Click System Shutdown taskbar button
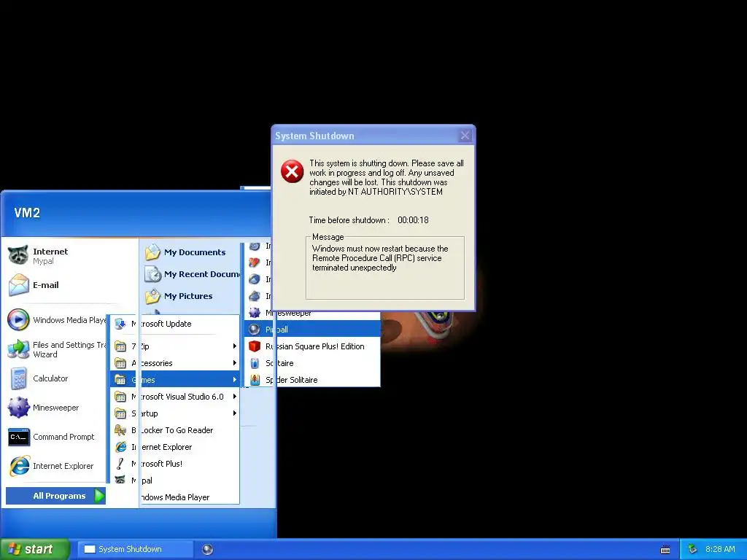747x560 pixels. pyautogui.click(x=135, y=549)
